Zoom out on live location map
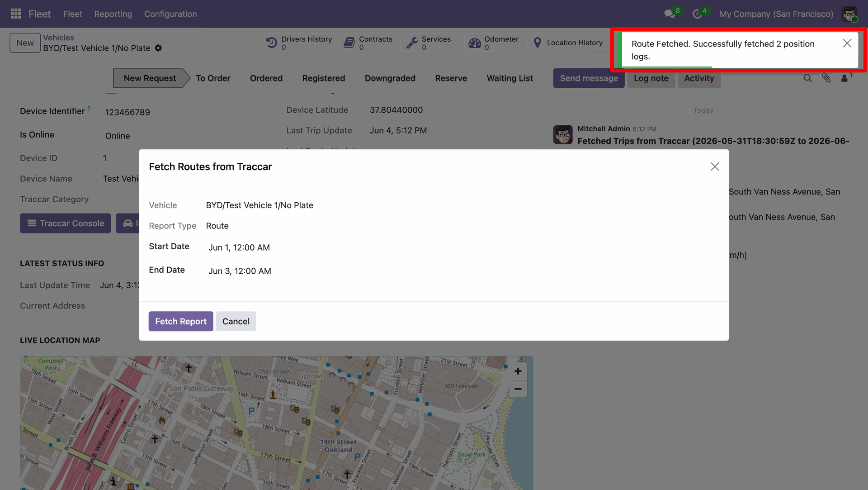868x490 pixels. pyautogui.click(x=518, y=389)
